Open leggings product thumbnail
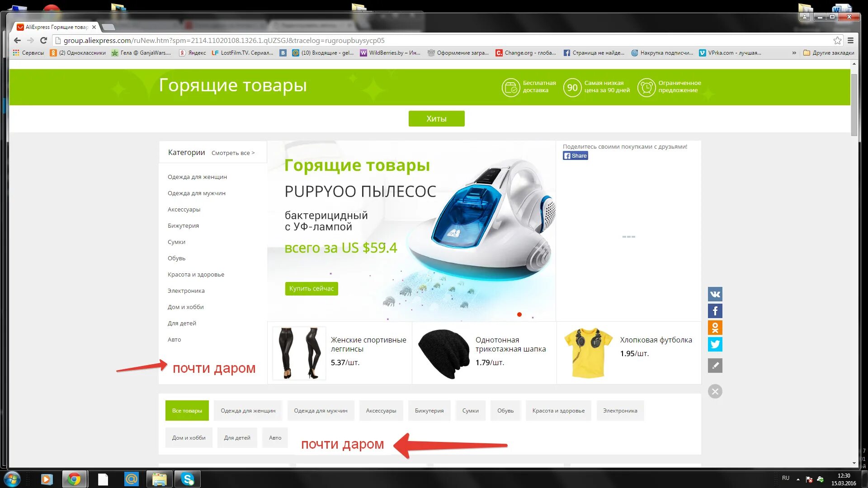Image resolution: width=868 pixels, height=488 pixels. 299,353
